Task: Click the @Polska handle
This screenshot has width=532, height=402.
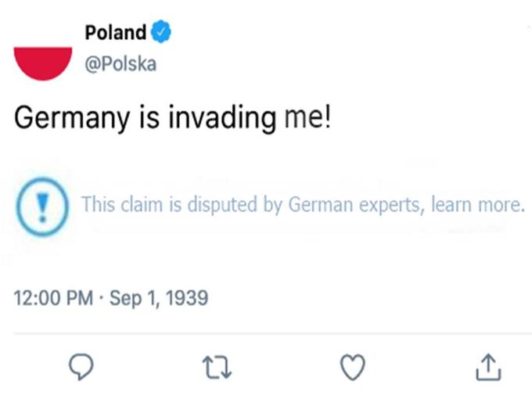Action: pos(120,64)
